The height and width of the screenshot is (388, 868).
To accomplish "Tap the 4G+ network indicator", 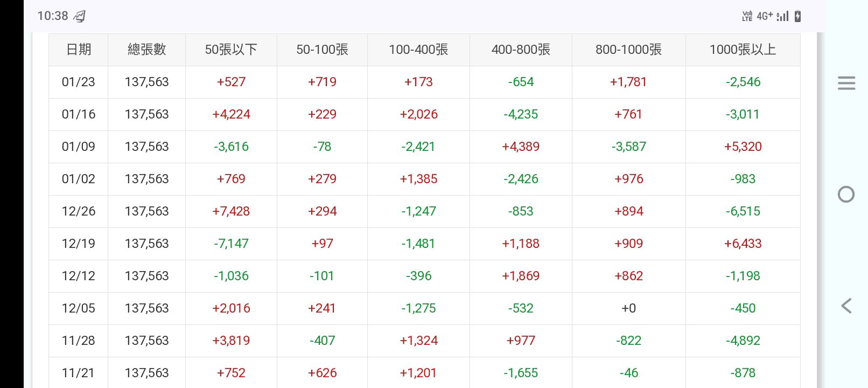I will pos(764,16).
